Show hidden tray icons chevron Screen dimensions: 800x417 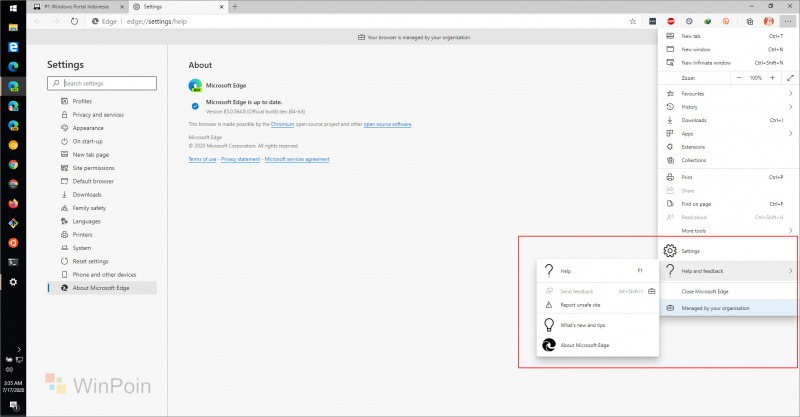pyautogui.click(x=19, y=350)
